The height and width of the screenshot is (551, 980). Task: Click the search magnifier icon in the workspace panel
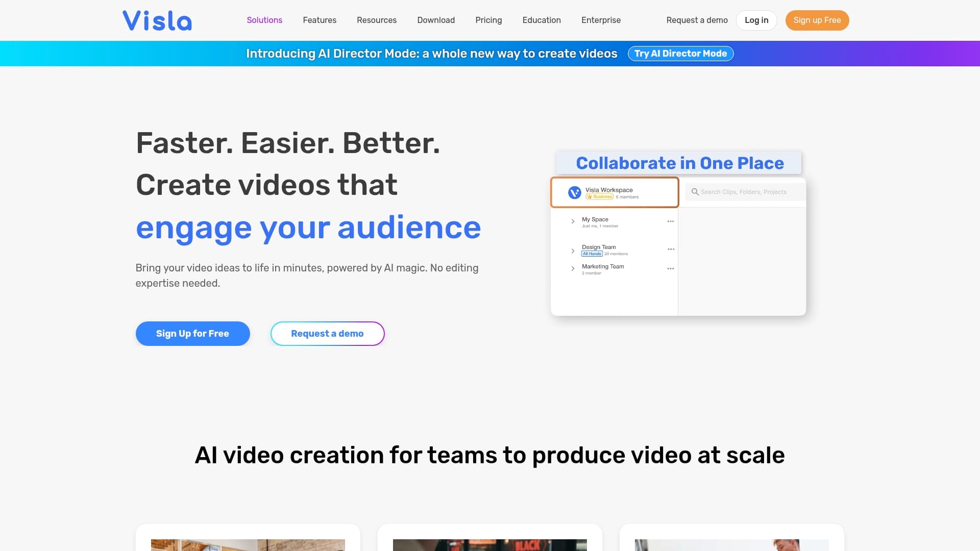point(695,192)
